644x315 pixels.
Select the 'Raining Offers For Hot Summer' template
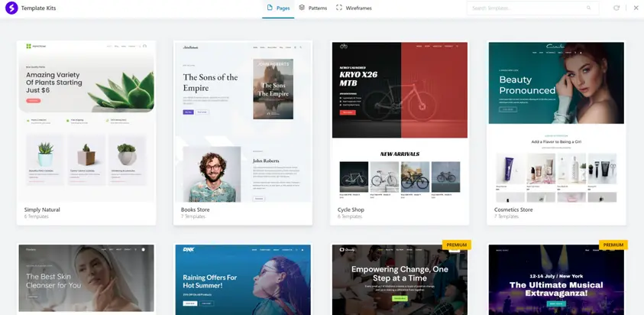pos(243,279)
